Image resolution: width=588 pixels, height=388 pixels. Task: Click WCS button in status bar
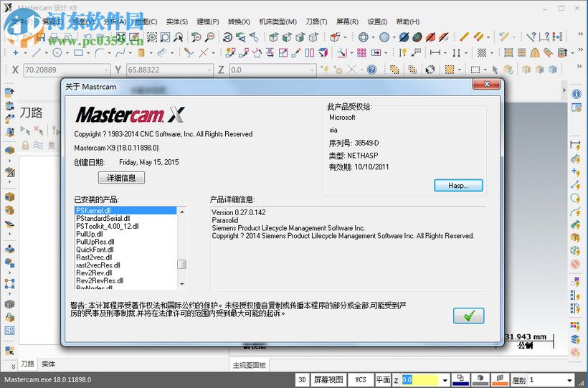(x=361, y=379)
